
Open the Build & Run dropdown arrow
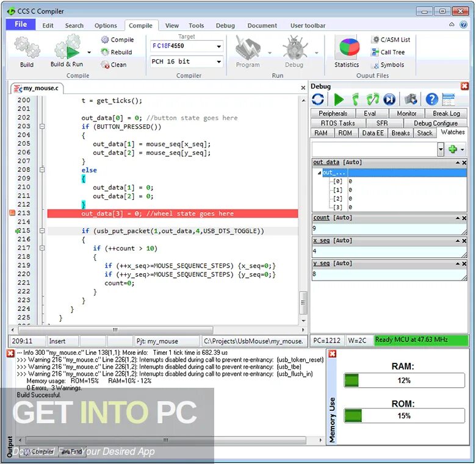89,52
